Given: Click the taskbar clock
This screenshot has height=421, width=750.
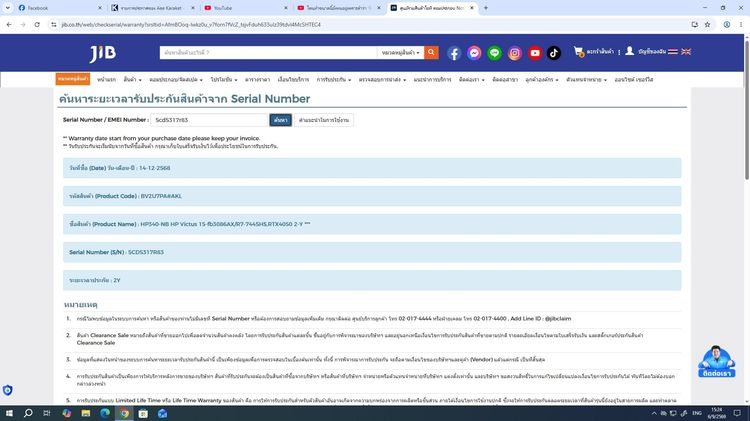Looking at the screenshot, I should [x=717, y=413].
